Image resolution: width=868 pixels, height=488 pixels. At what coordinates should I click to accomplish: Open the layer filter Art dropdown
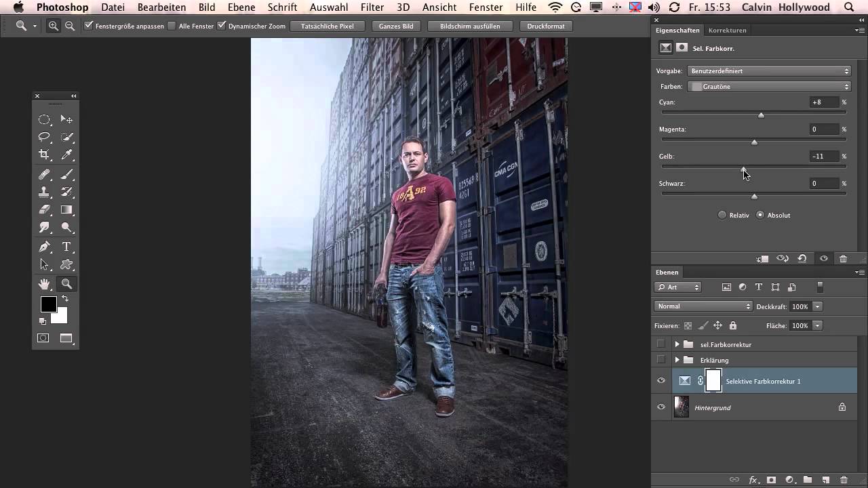click(x=677, y=287)
